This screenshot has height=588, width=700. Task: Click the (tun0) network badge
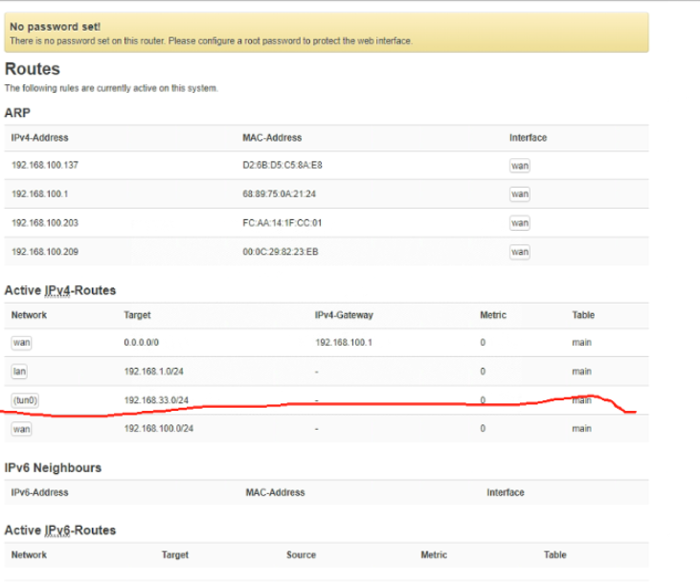click(x=25, y=400)
